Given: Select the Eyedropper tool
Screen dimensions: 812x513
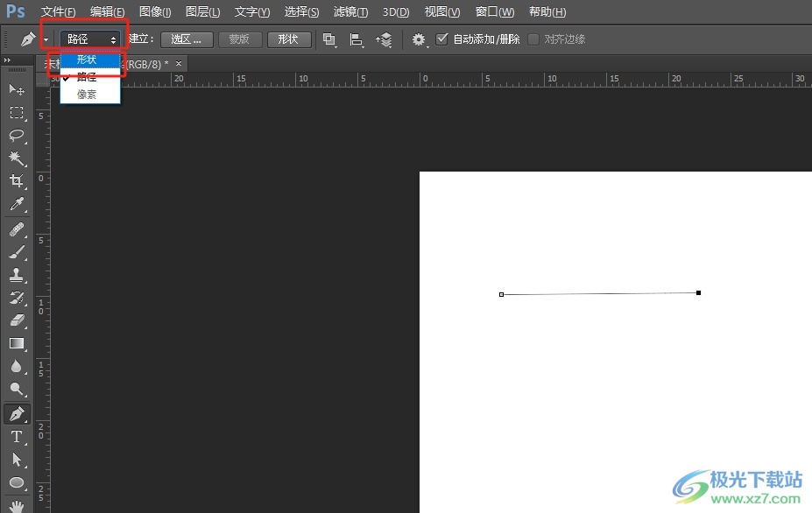Looking at the screenshot, I should click(x=17, y=205).
